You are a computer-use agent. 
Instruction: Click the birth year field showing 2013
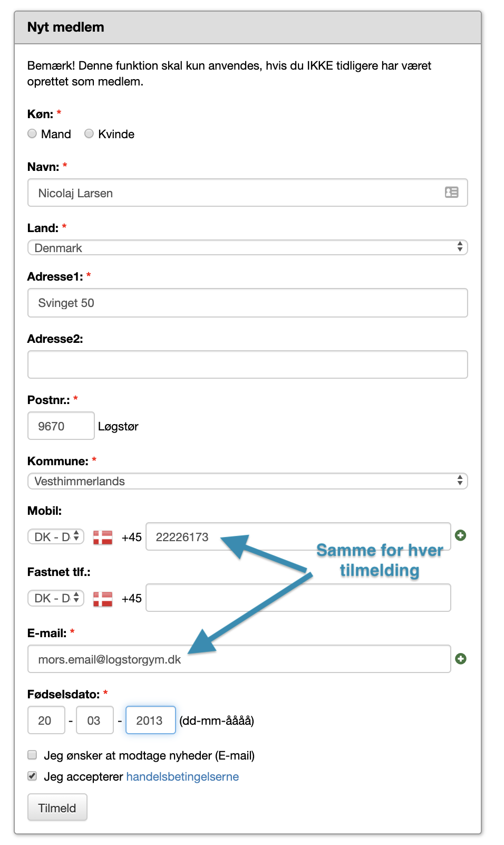click(150, 720)
